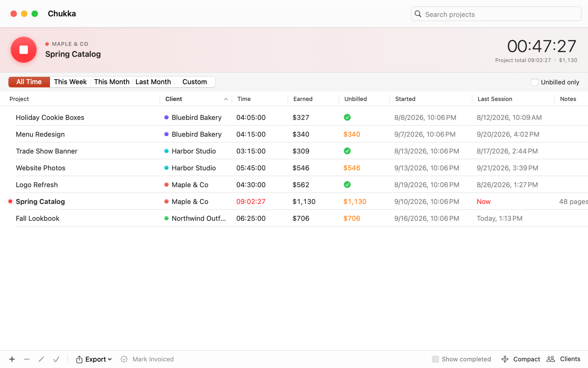Click the $1,130 unbilled amount in table
This screenshot has width=588, height=368.
[x=355, y=202]
